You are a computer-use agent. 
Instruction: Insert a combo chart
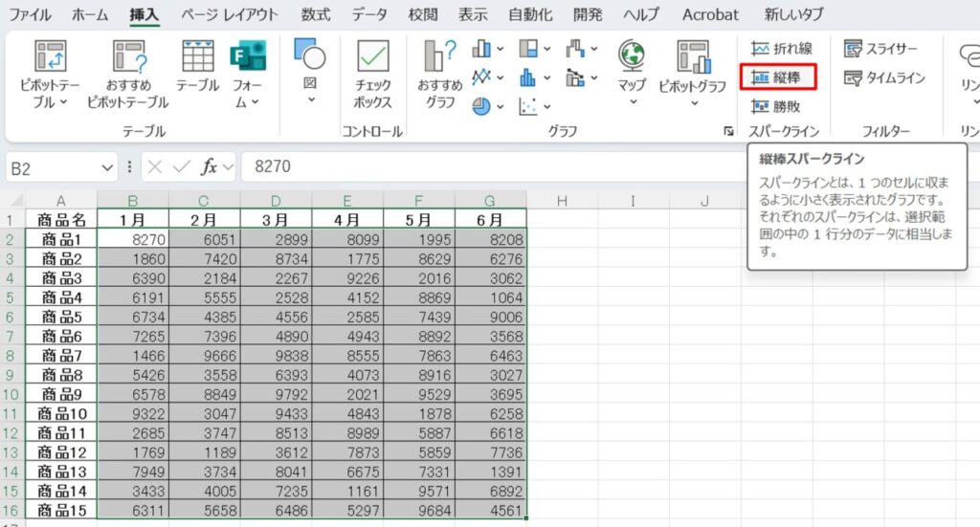click(575, 77)
